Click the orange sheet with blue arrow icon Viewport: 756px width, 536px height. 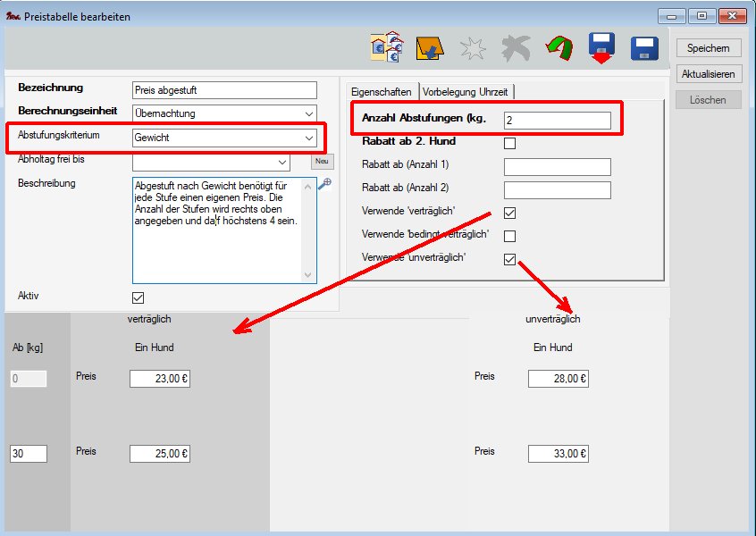click(428, 48)
